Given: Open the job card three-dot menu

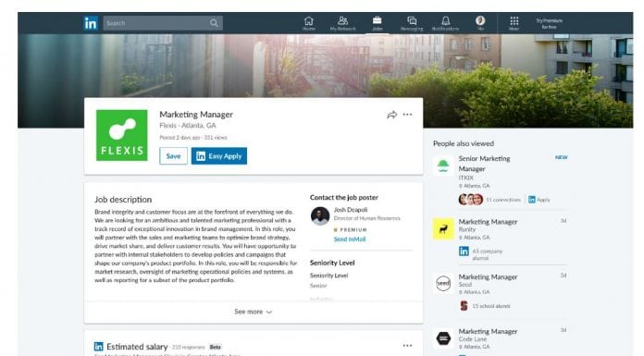Looking at the screenshot, I should tap(407, 115).
